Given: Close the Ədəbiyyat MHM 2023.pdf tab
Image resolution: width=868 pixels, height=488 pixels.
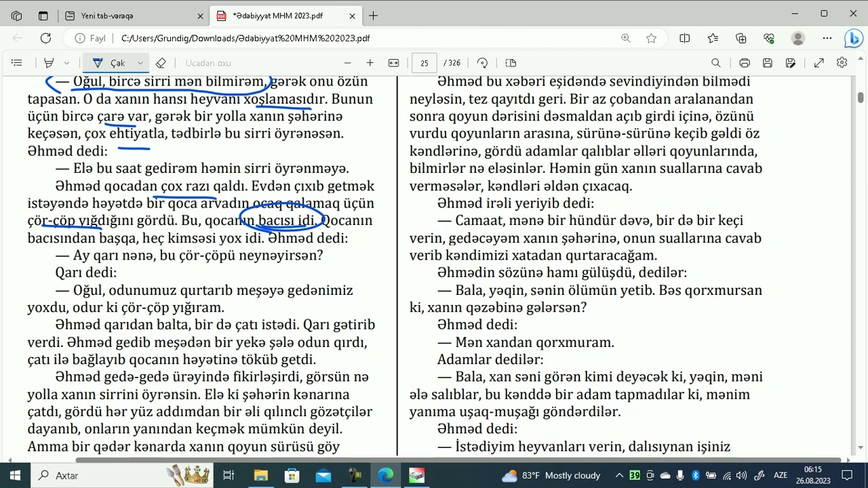Looking at the screenshot, I should [x=353, y=16].
